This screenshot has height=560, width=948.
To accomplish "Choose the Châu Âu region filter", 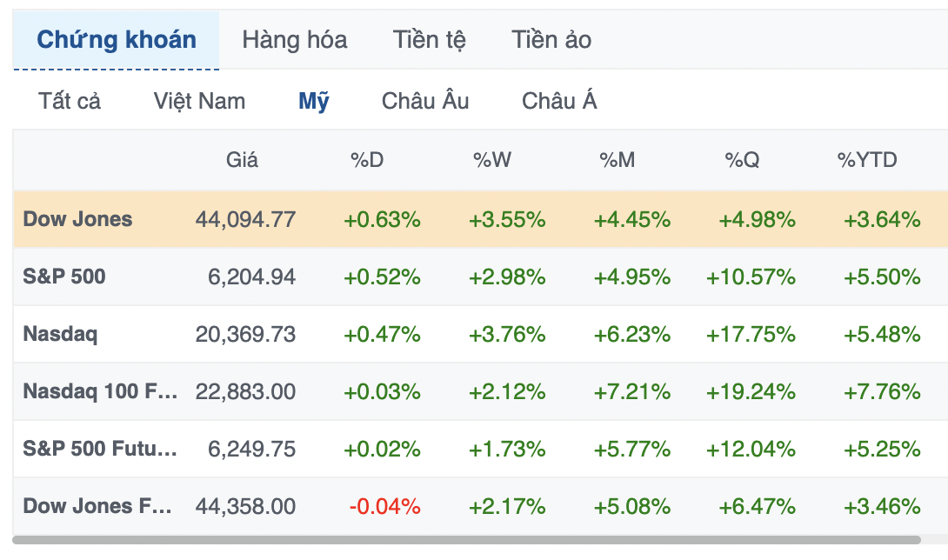I will [x=425, y=101].
